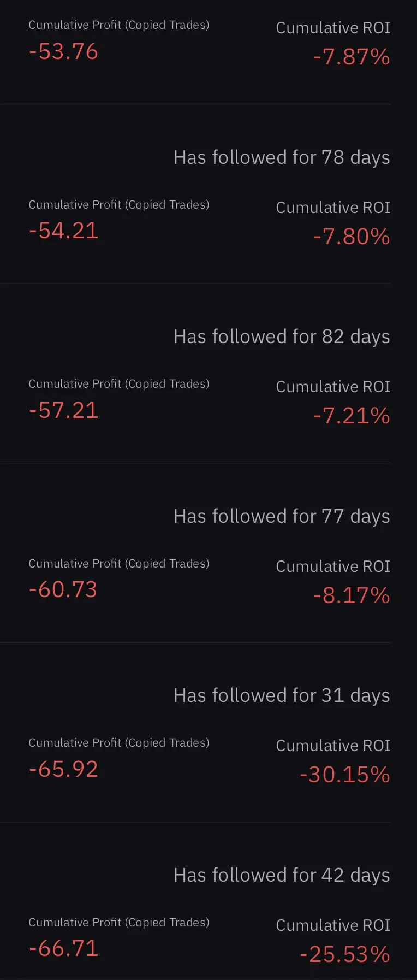The image size is (417, 980).
Task: Select the -7.87% cumulative ROI figure
Action: (352, 57)
